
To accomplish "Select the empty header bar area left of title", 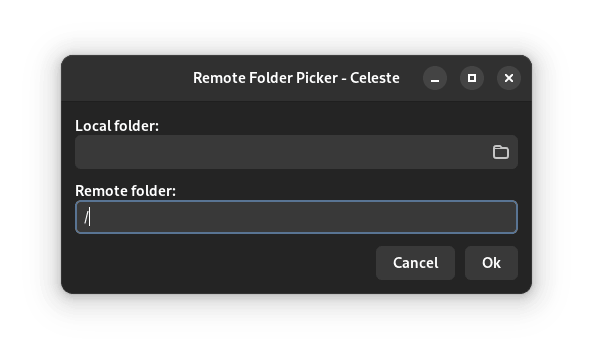I will [x=127, y=78].
